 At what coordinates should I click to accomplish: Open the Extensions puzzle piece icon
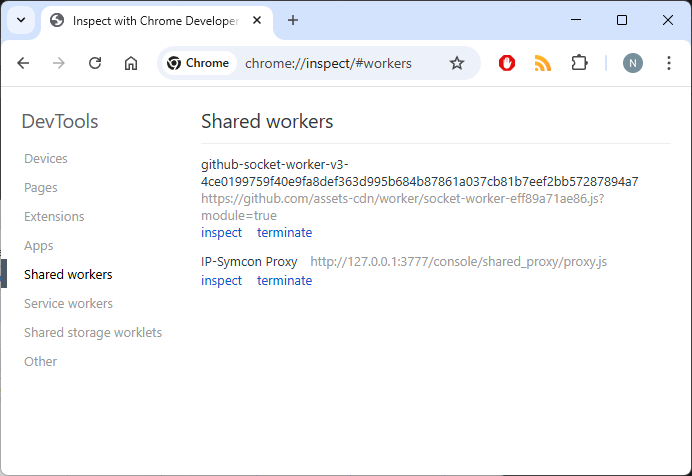579,63
